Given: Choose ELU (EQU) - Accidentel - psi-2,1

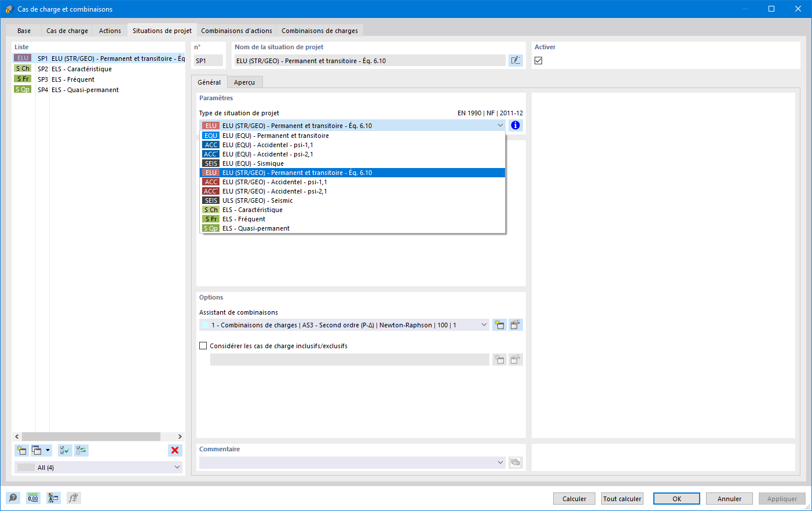Looking at the screenshot, I should pyautogui.click(x=352, y=154).
